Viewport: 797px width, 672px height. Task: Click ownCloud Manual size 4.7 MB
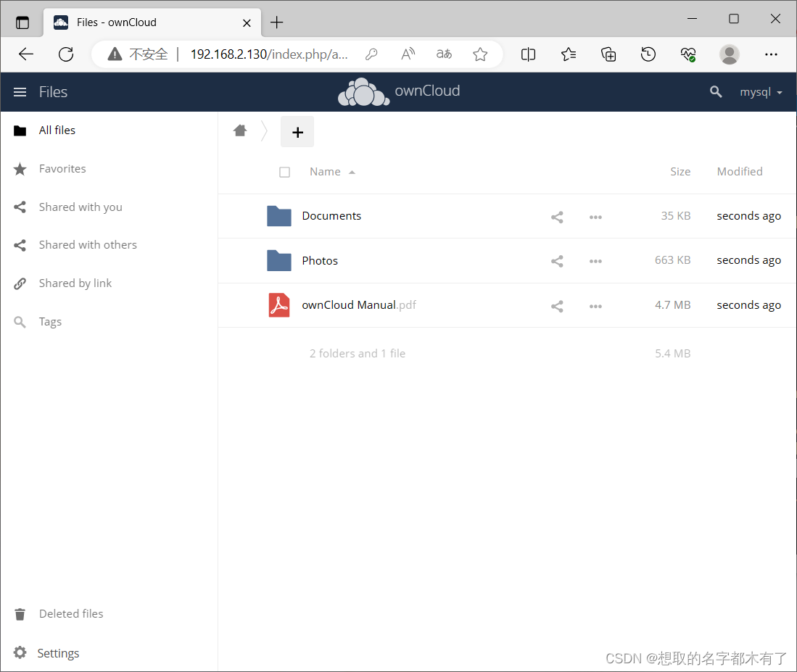[x=672, y=304]
